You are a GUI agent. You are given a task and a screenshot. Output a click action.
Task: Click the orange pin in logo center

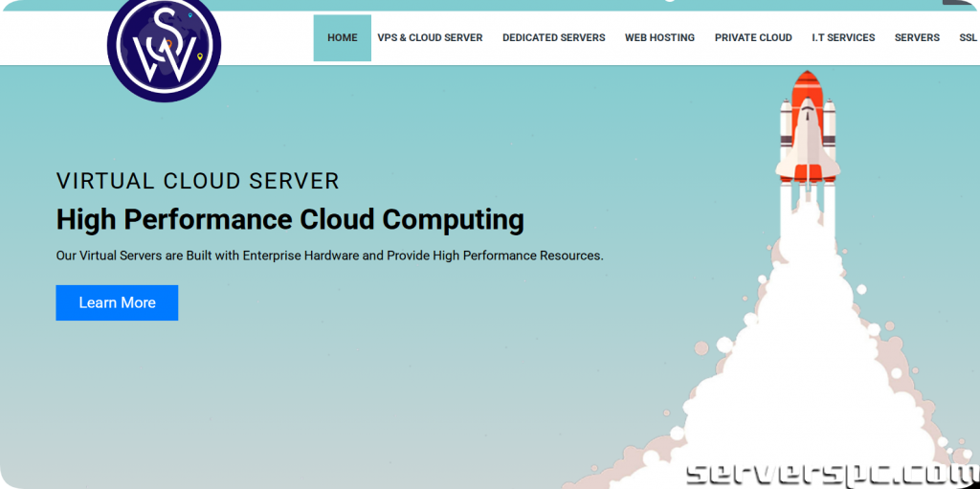pyautogui.click(x=169, y=44)
